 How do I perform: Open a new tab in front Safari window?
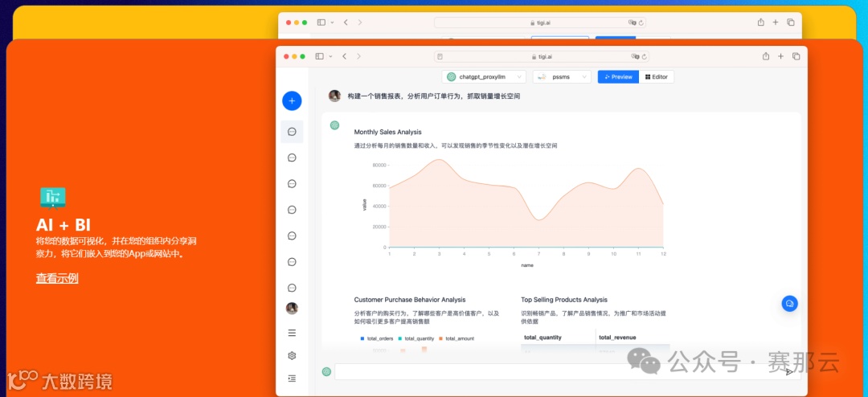tap(780, 56)
